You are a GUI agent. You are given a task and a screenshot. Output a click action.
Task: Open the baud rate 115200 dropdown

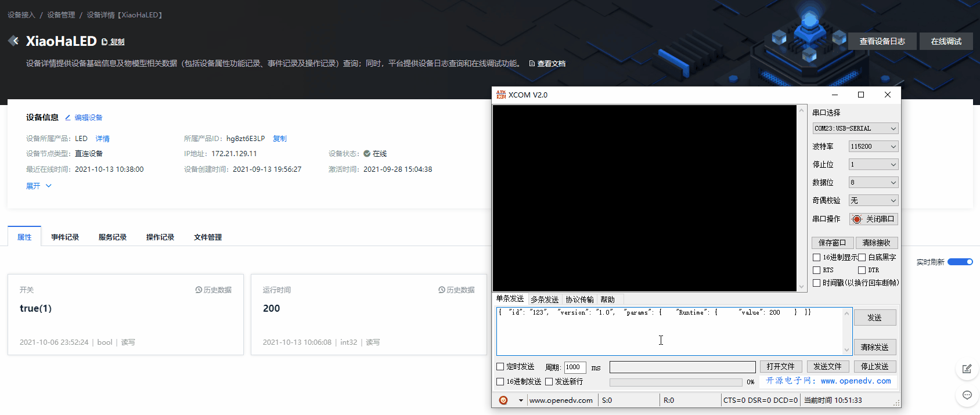(x=873, y=146)
